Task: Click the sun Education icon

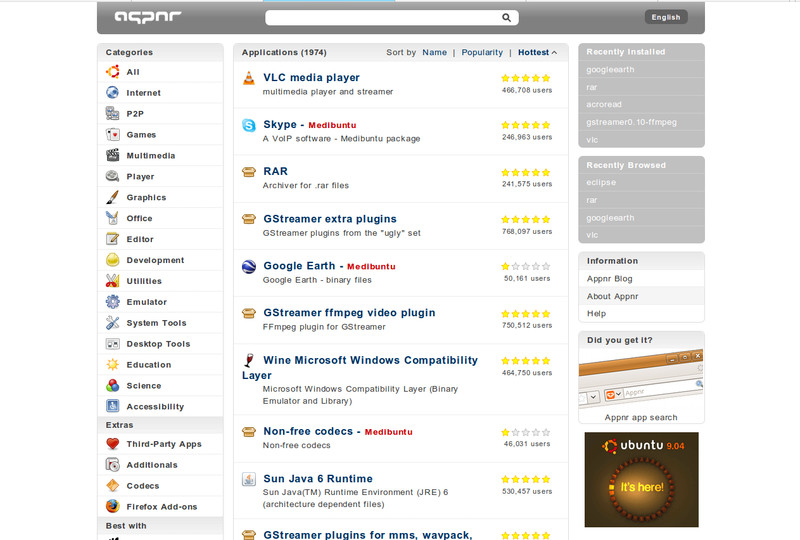Action: (112, 364)
